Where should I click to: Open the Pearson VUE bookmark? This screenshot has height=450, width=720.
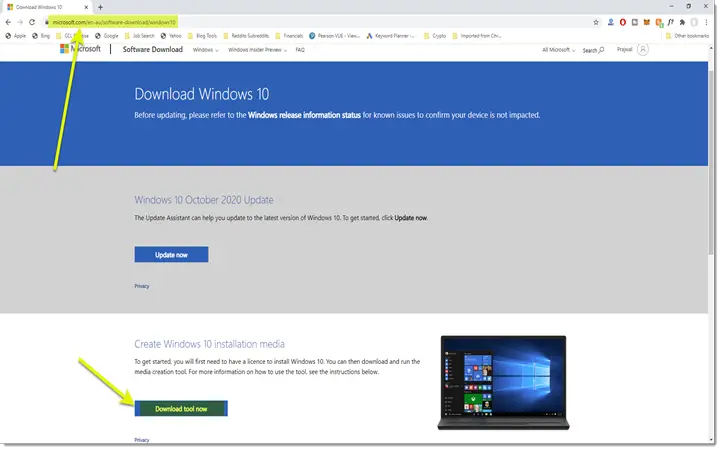point(334,35)
